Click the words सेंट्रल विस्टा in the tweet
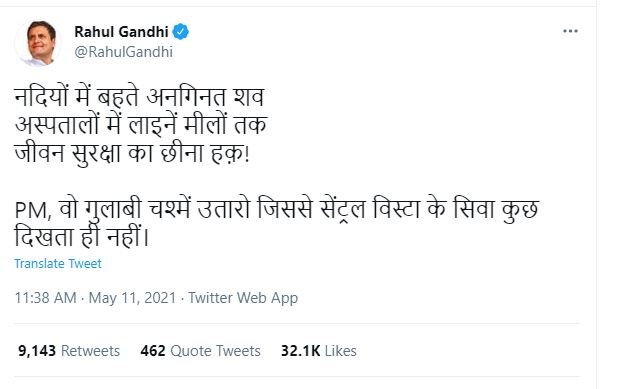624x389 pixels. click(370, 210)
